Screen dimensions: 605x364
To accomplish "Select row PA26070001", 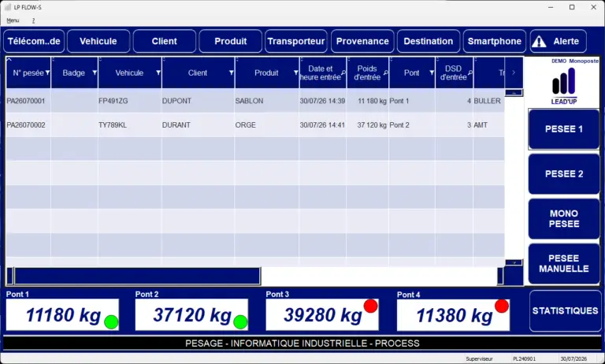I will click(255, 101).
